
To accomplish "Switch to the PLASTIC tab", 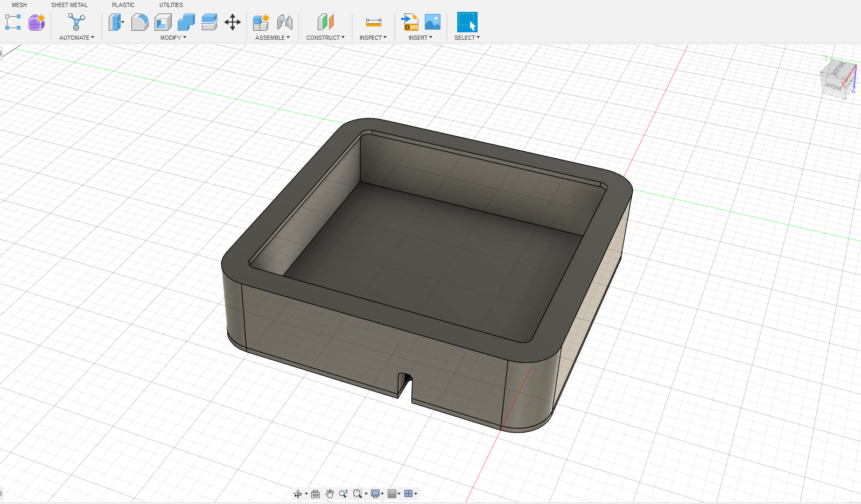I will [123, 5].
